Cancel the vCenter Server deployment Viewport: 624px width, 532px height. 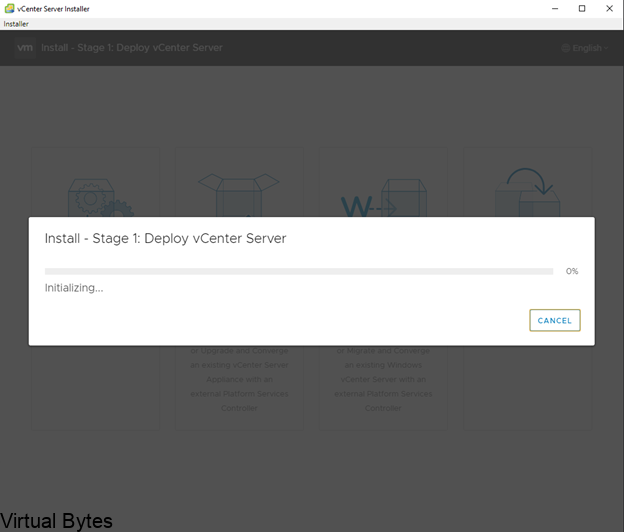pyautogui.click(x=555, y=320)
